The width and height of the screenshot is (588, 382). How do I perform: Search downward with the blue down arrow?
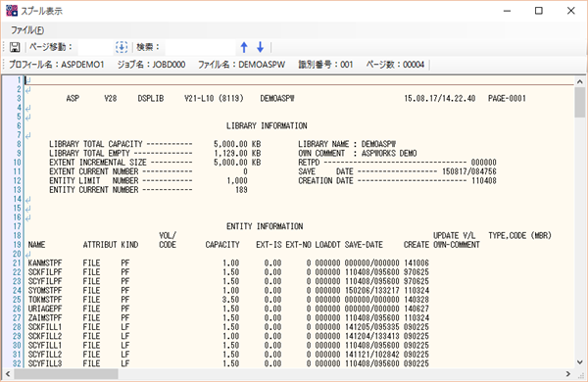click(261, 47)
